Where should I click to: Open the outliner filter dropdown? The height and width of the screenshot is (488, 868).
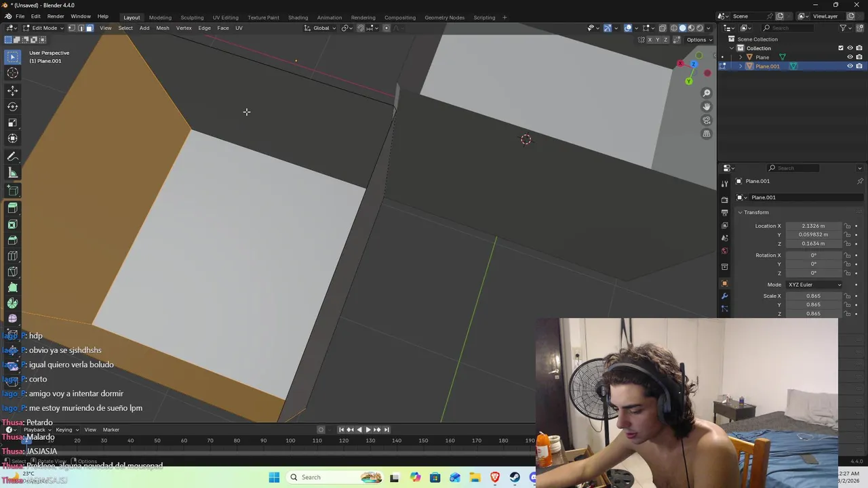[x=846, y=28]
